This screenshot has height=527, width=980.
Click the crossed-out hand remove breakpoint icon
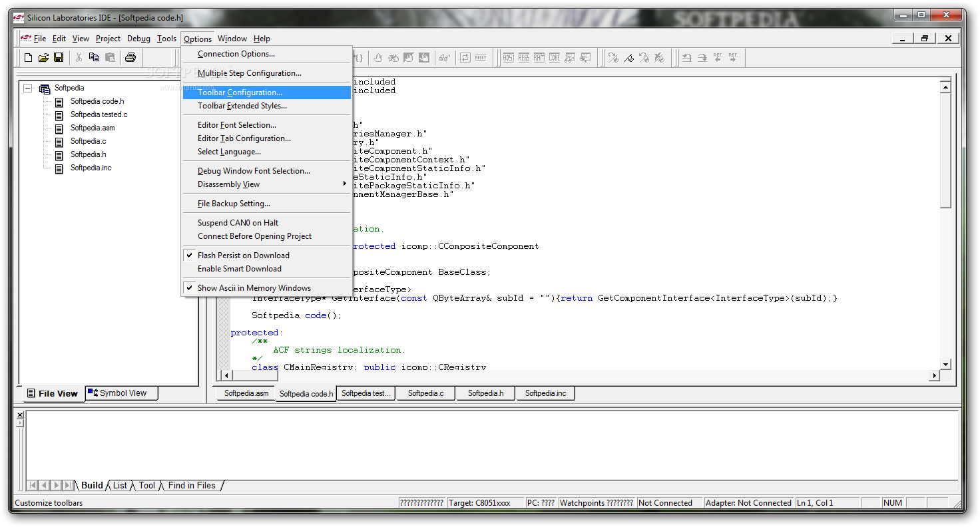pos(393,58)
